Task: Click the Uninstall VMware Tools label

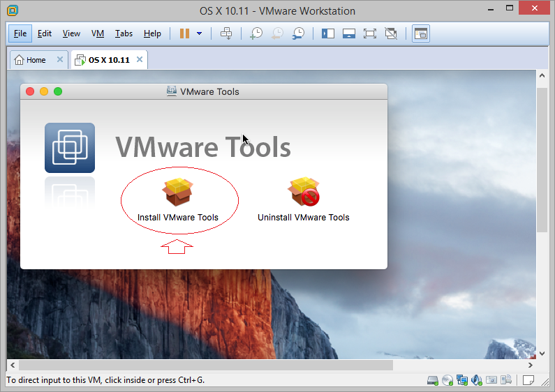Action: pyautogui.click(x=304, y=217)
